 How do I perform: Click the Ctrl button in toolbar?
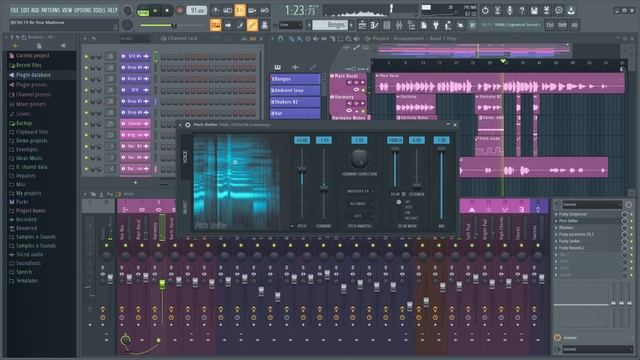click(550, 25)
